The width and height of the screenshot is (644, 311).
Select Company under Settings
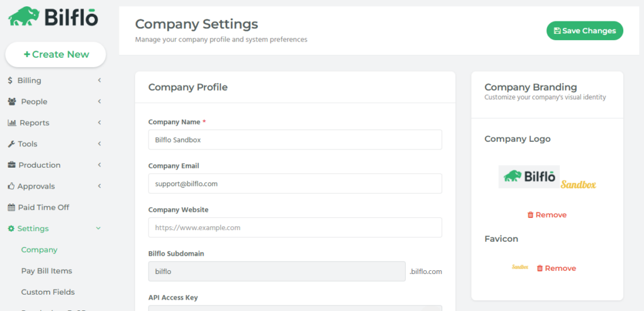click(x=39, y=250)
